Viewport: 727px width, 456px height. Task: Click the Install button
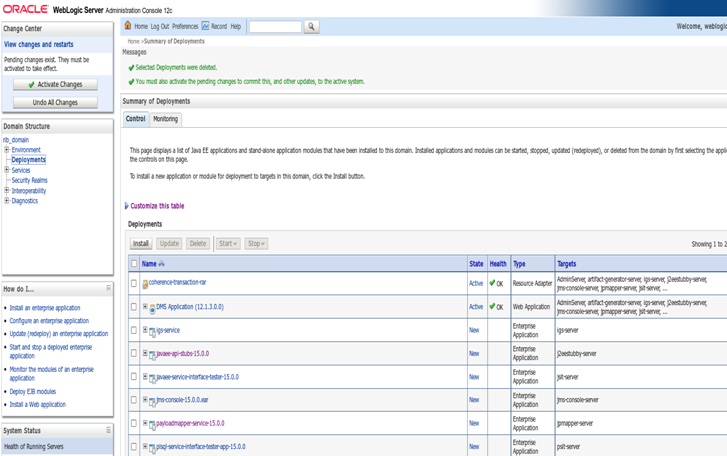(141, 243)
